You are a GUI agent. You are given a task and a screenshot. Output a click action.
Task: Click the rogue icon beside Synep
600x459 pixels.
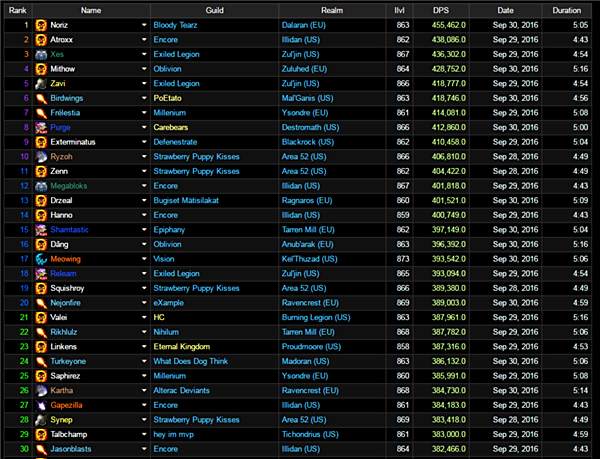click(41, 420)
